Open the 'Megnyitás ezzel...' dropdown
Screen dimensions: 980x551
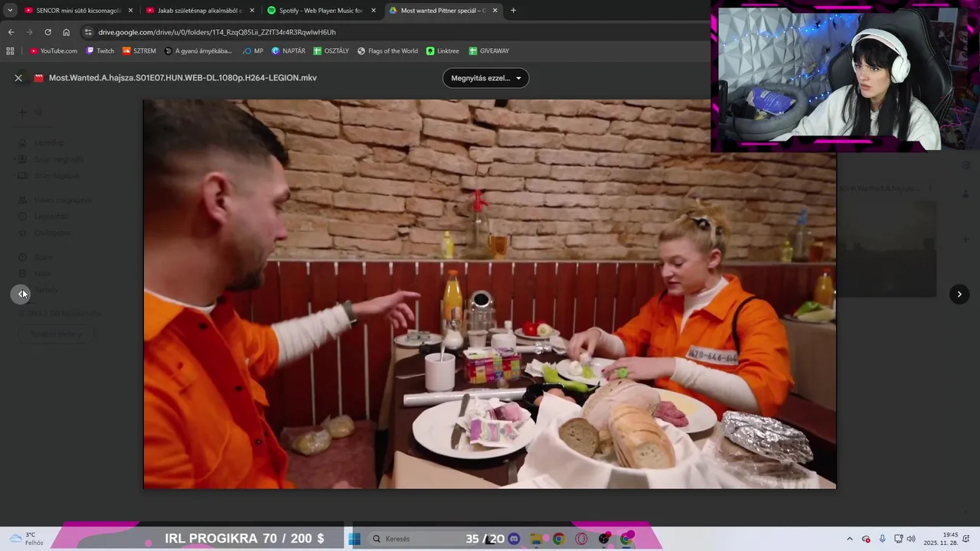pyautogui.click(x=485, y=78)
